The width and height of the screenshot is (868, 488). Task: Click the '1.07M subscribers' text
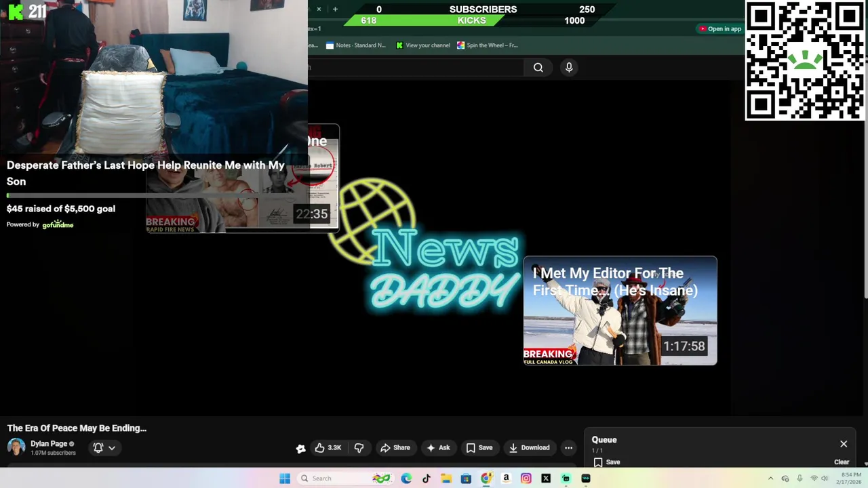[53, 453]
